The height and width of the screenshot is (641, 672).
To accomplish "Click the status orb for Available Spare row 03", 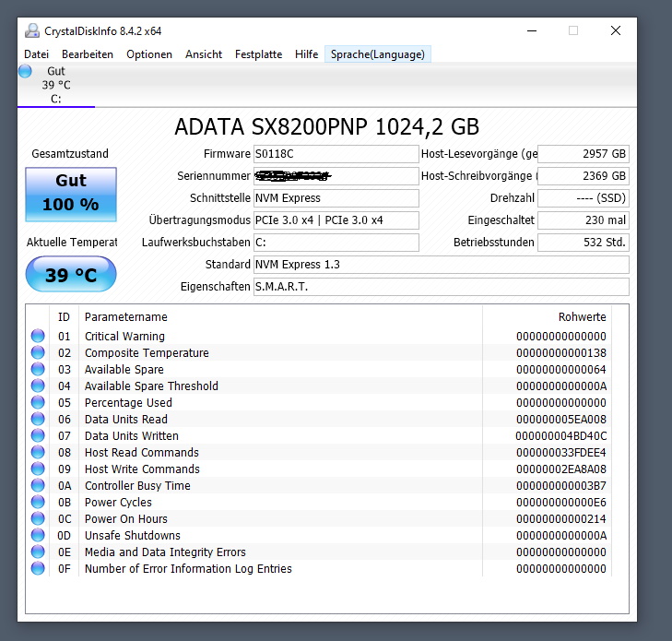I will 38,369.
